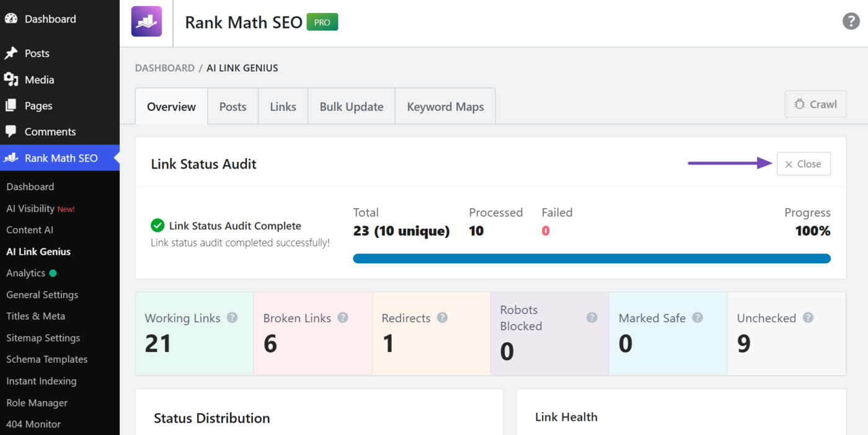Viewport: 868px width, 435px height.
Task: Click the Media icon in sidebar
Action: pos(11,79)
